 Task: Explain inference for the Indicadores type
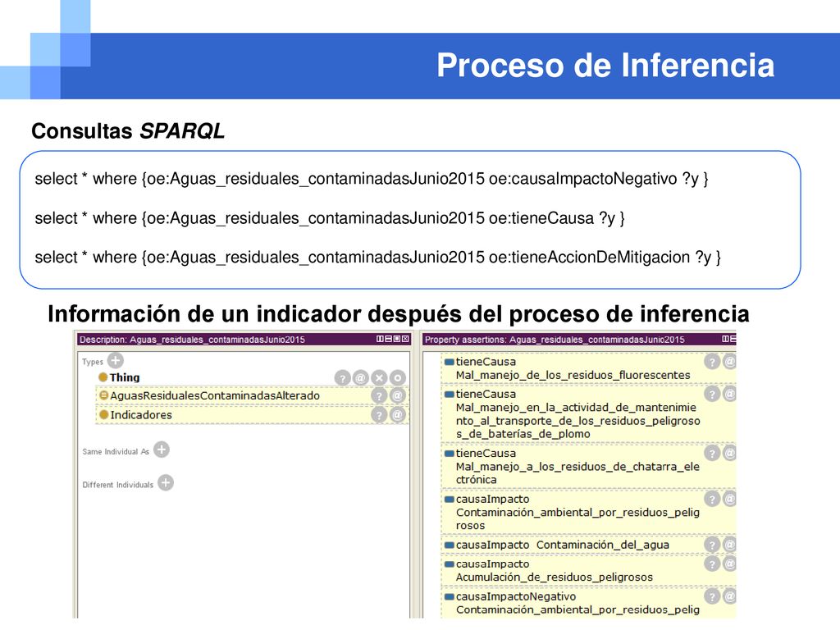[x=379, y=414]
